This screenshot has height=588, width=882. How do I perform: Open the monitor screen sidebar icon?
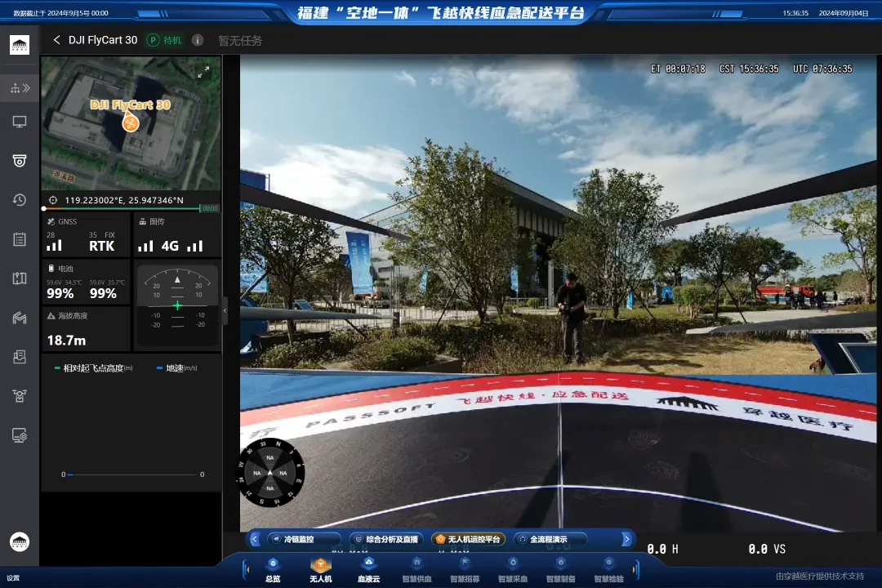pyautogui.click(x=20, y=122)
